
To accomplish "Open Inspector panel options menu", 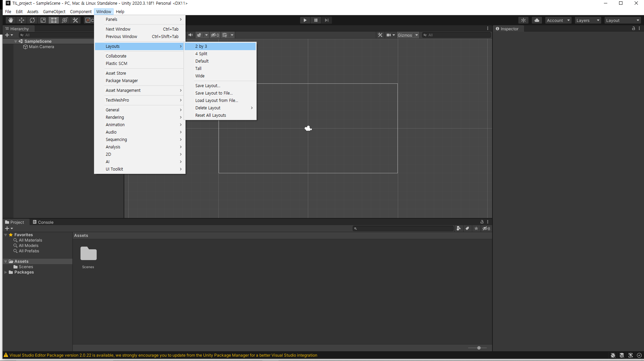I will coord(639,29).
